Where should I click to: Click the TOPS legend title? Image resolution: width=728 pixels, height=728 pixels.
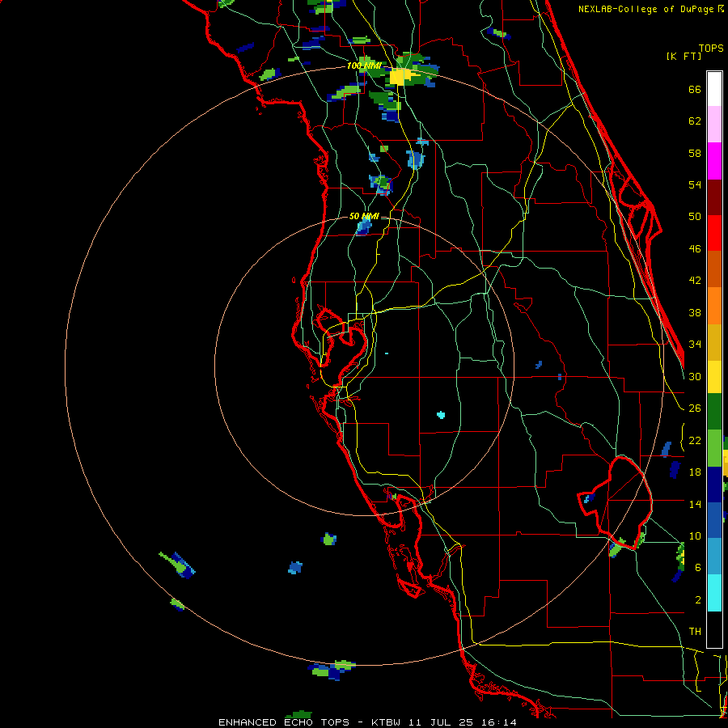click(711, 49)
